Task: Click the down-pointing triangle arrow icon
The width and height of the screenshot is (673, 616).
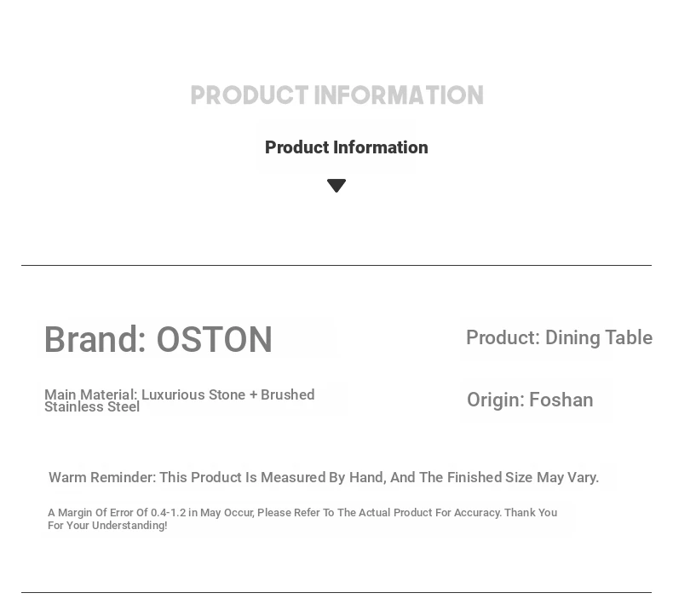Action: [336, 186]
